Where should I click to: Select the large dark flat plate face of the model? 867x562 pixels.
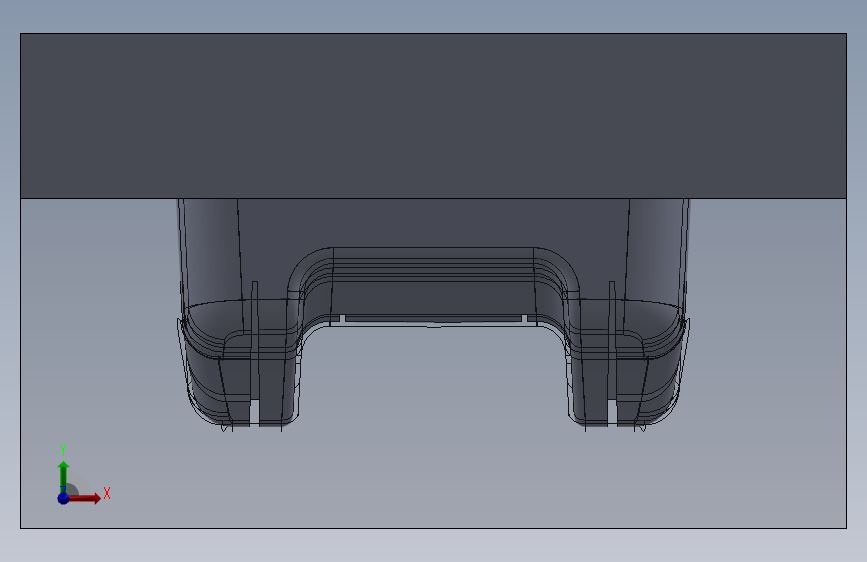(433, 116)
